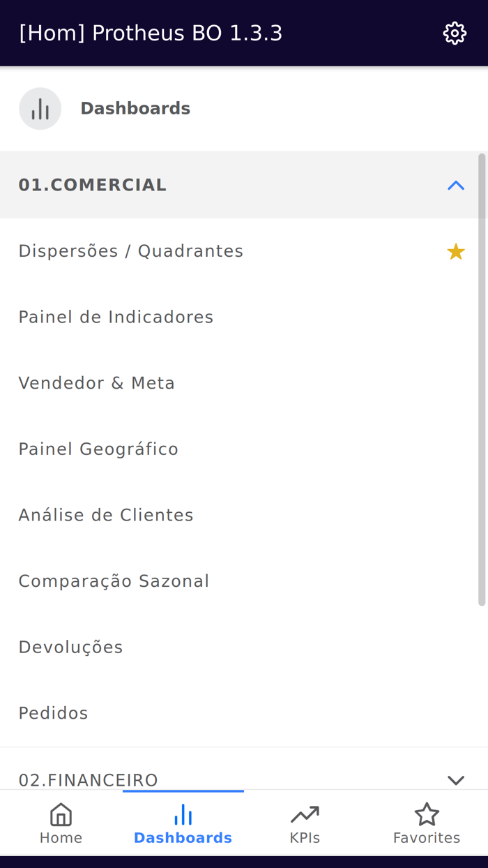Expand the 02.FINANCEIRO section
Viewport: 488px width, 868px height.
455,781
